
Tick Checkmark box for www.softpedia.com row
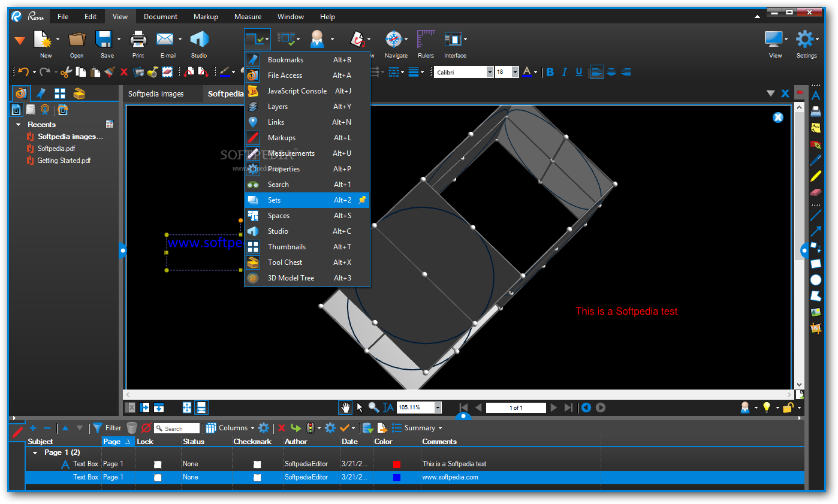click(x=257, y=478)
